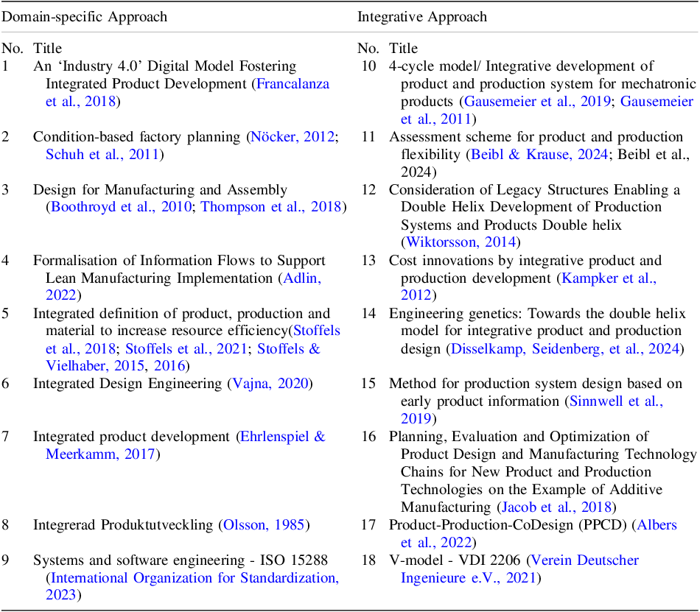Open the Ehrlenspiel & Meerkamm, 2017 reference

point(283,436)
